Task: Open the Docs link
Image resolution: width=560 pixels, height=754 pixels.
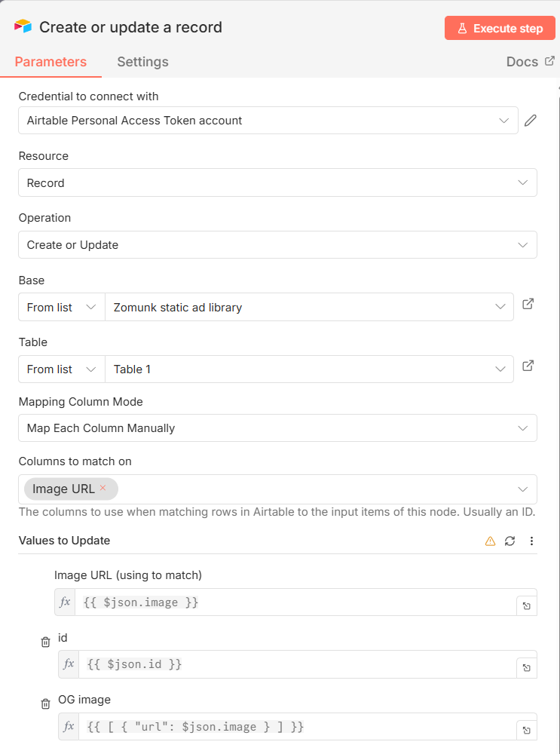Action: point(530,62)
